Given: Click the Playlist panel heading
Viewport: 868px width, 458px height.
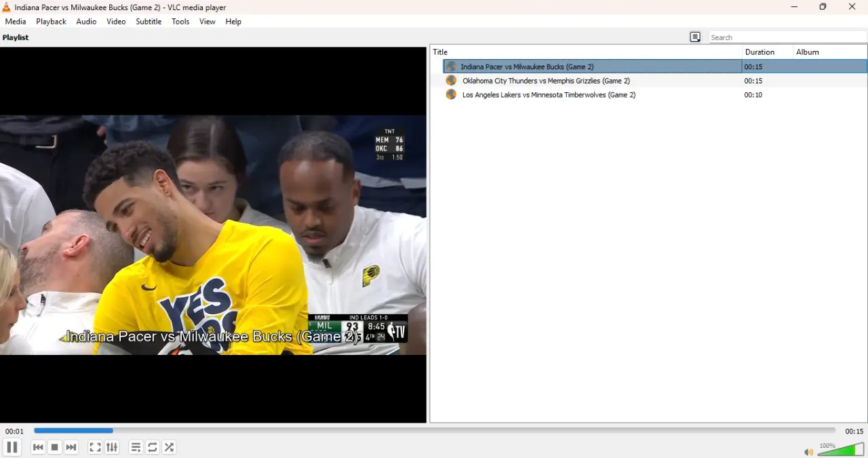Looking at the screenshot, I should [x=16, y=38].
